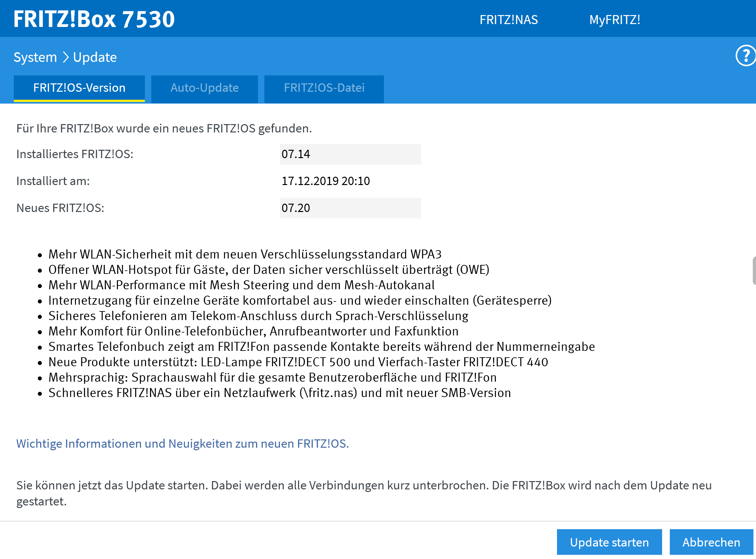Open the Wichtige Informationen und Neuigkeiten link

[182, 443]
